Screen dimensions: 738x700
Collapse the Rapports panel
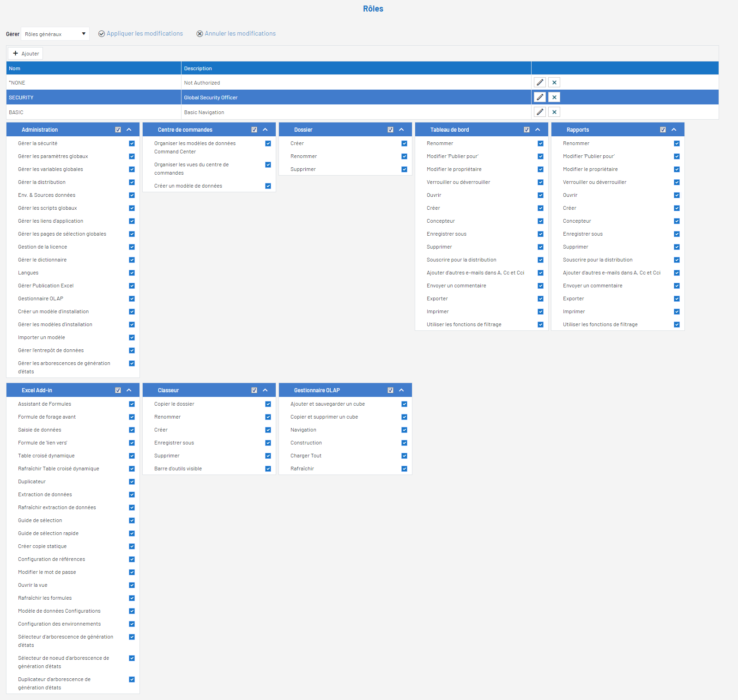(x=674, y=130)
